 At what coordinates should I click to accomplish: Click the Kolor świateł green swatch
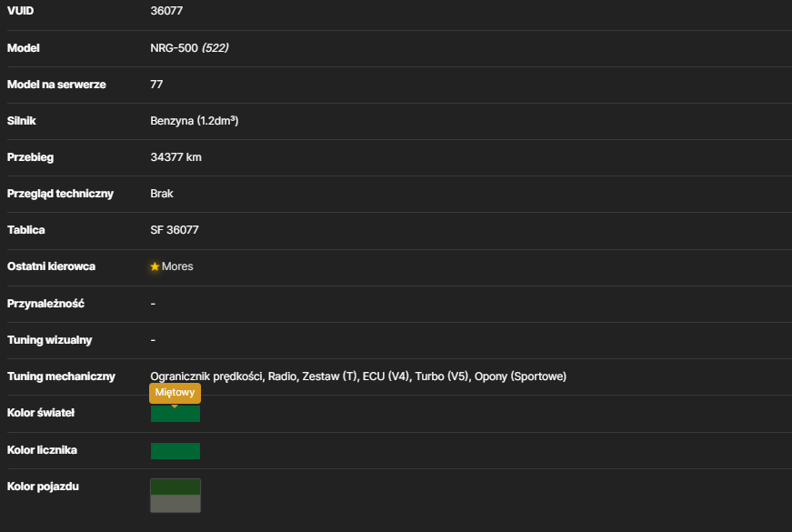[175, 414]
